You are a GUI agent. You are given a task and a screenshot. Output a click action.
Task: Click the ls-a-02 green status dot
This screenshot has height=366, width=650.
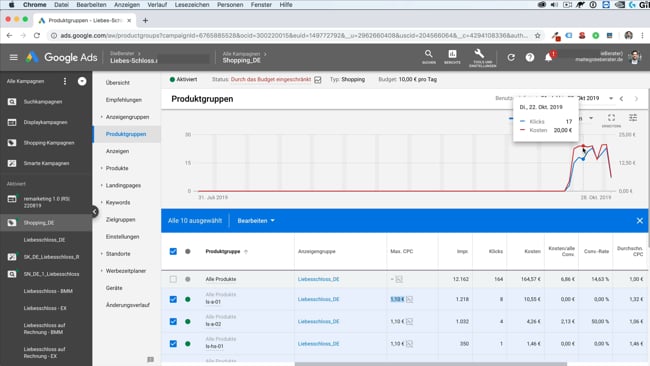(x=188, y=322)
